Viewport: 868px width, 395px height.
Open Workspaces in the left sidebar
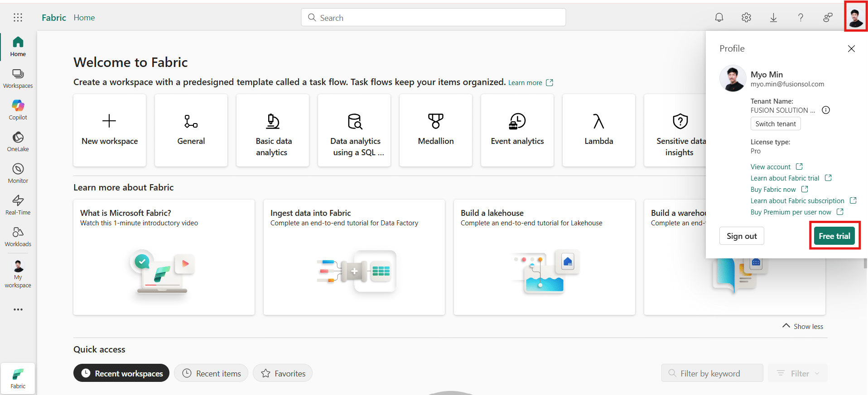coord(18,79)
